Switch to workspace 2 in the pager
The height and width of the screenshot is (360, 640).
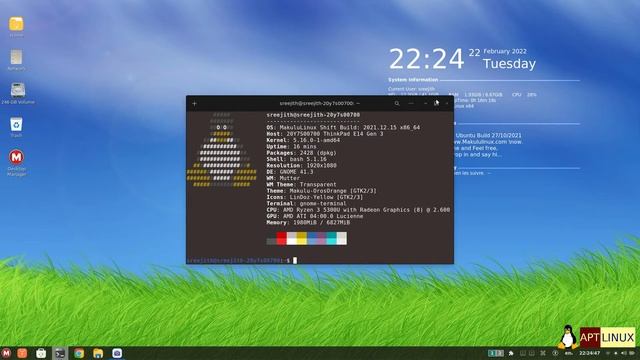500,353
